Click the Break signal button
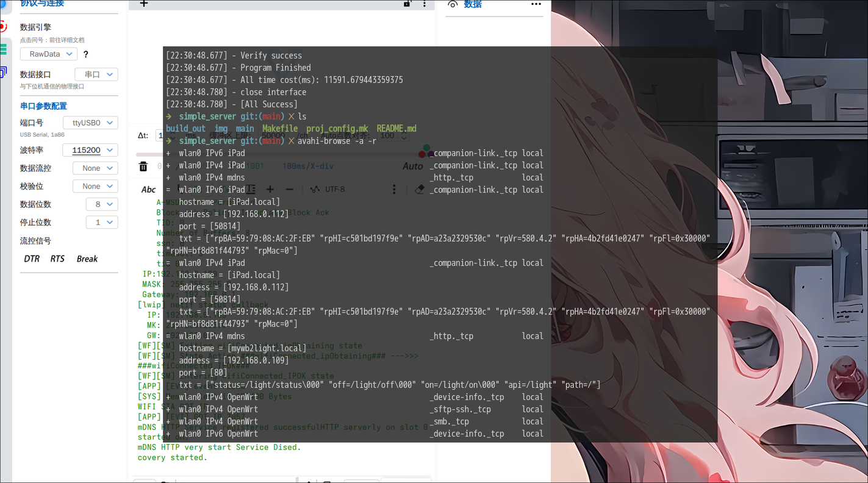 tap(87, 259)
